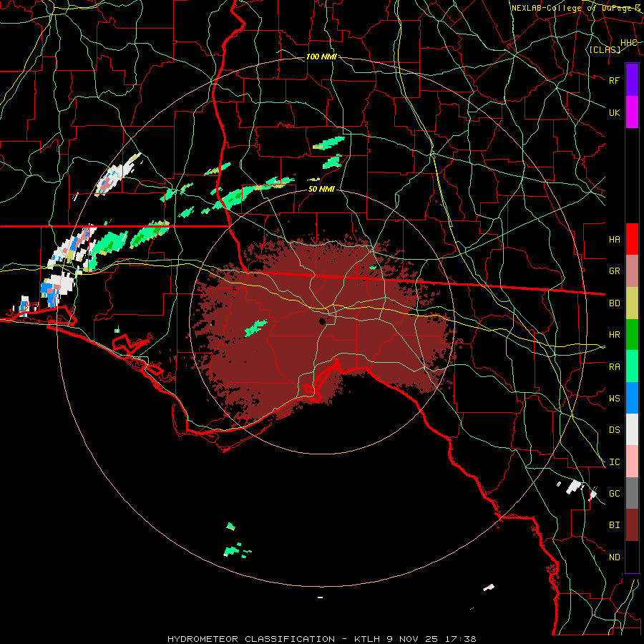
Task: Click the GC legend label
Action: [x=614, y=494]
